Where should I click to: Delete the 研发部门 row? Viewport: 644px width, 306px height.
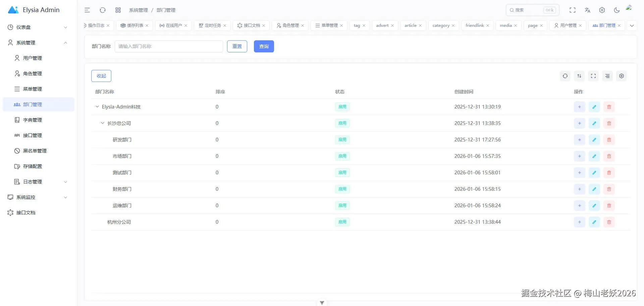pos(609,140)
